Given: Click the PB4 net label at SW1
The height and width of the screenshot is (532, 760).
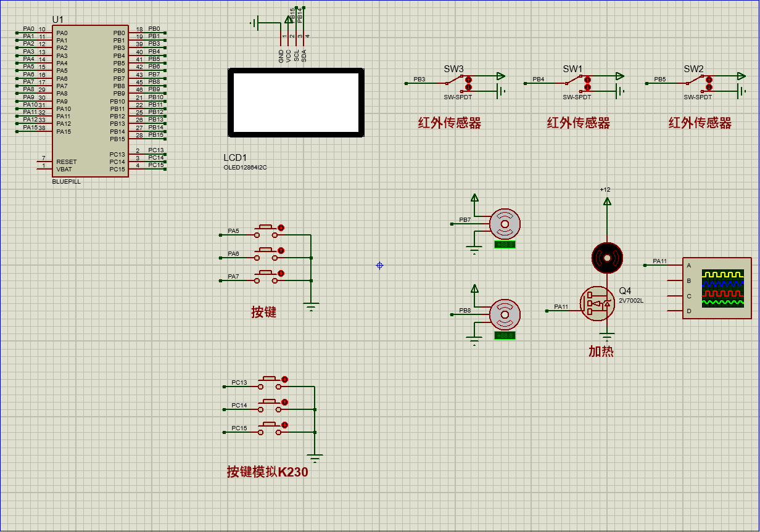Looking at the screenshot, I should coord(539,80).
